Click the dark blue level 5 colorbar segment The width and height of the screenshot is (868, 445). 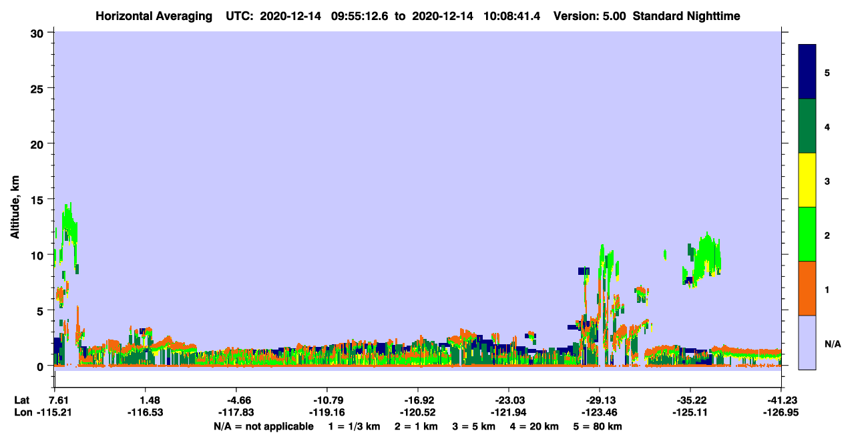[x=807, y=72]
